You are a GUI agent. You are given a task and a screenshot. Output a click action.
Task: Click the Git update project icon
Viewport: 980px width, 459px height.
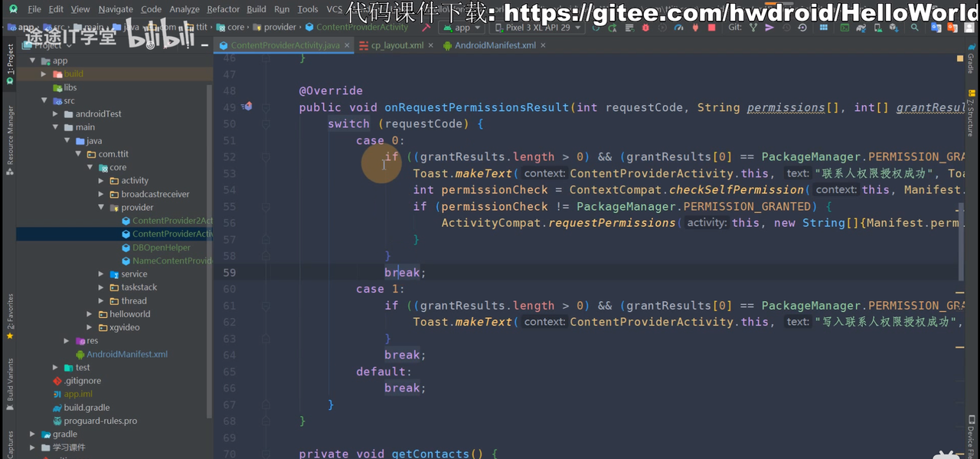(x=753, y=28)
